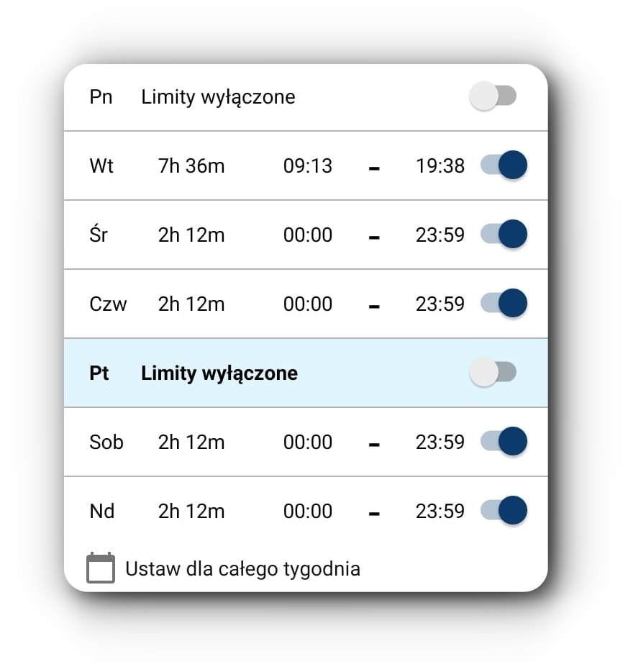Set Saturday end time 23:59
The image size is (628, 672).
pos(440,442)
